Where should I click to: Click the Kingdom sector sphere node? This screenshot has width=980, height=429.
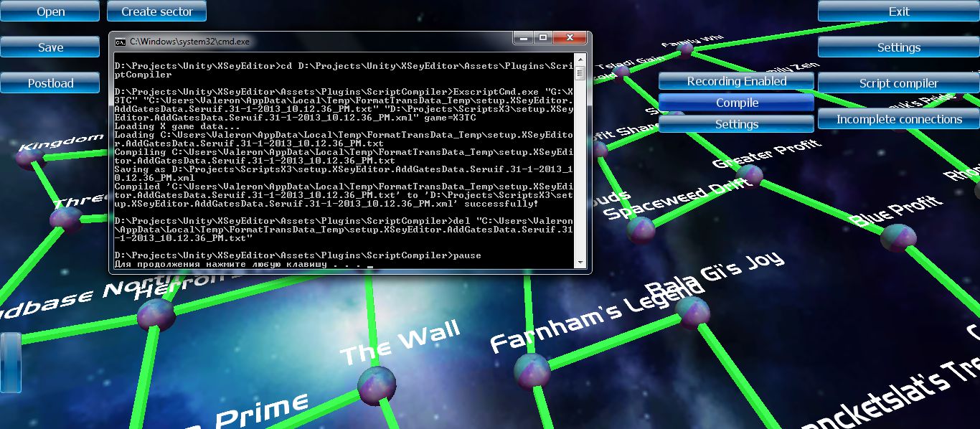click(x=32, y=159)
